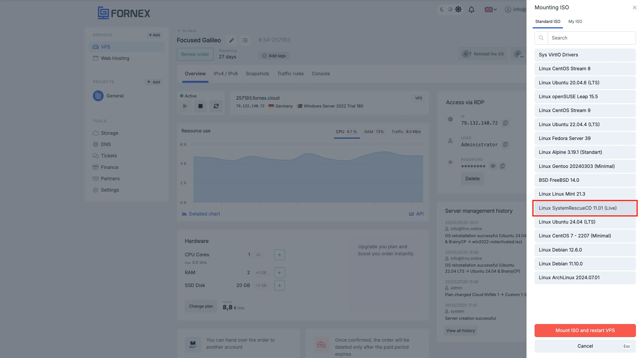Close the Mounting ISO panel
This screenshot has width=644, height=358.
(634, 8)
